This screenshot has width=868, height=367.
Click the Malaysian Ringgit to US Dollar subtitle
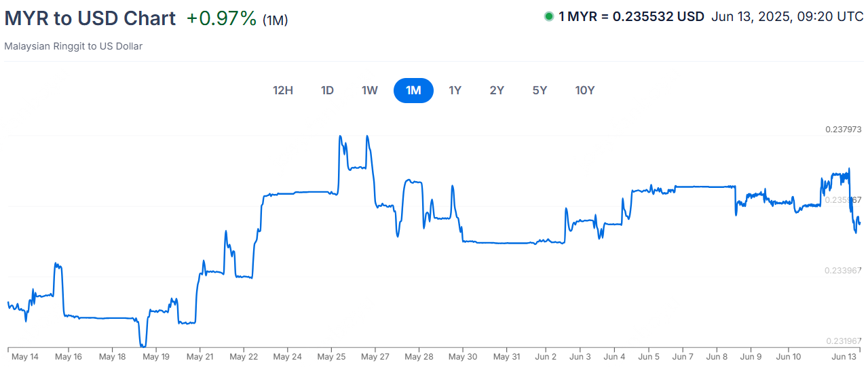73,46
